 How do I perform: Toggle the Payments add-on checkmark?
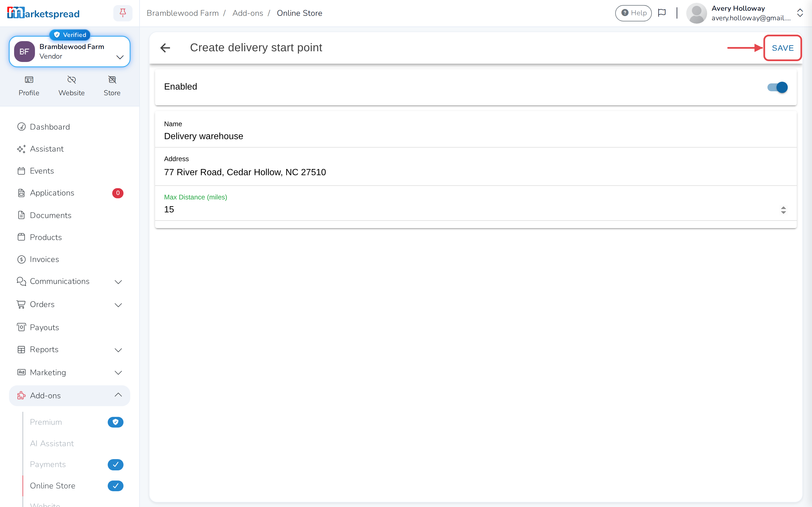115,464
